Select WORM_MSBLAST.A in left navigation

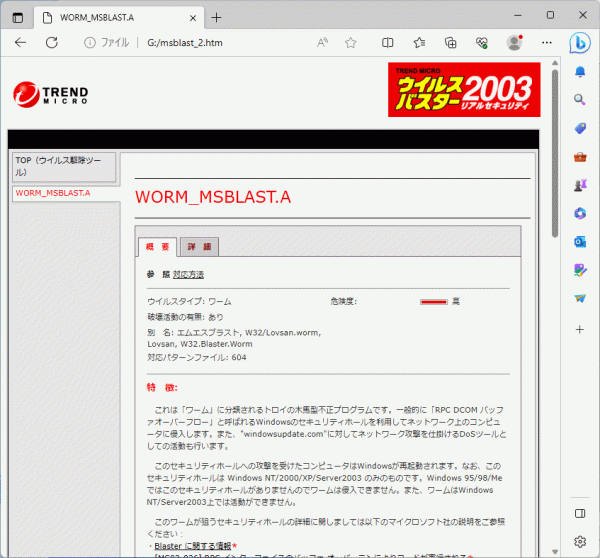[53, 193]
